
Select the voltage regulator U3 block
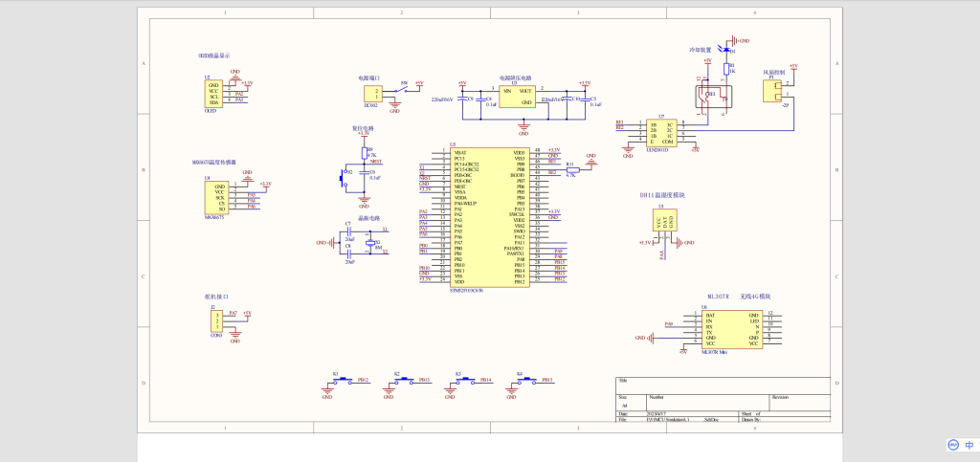point(518,97)
